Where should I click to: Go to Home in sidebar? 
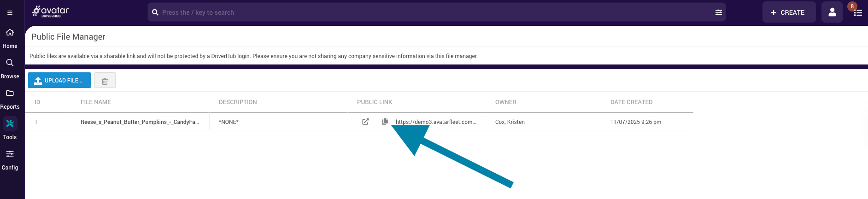coord(10,38)
